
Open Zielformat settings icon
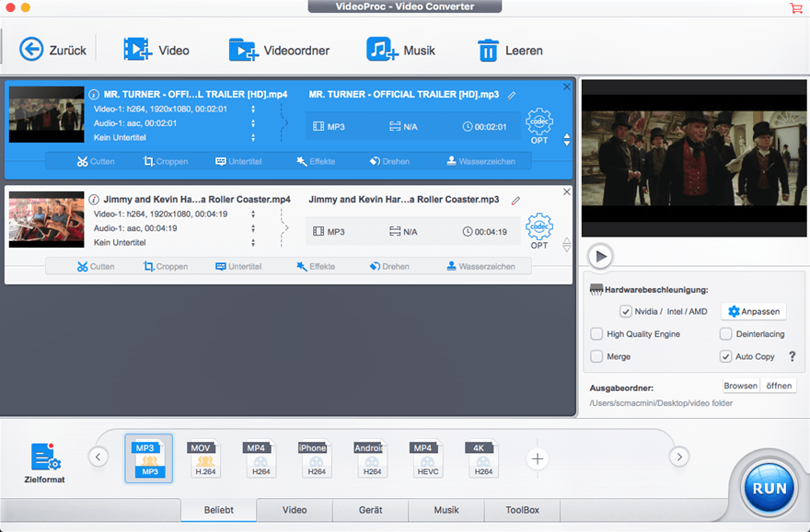click(x=45, y=462)
